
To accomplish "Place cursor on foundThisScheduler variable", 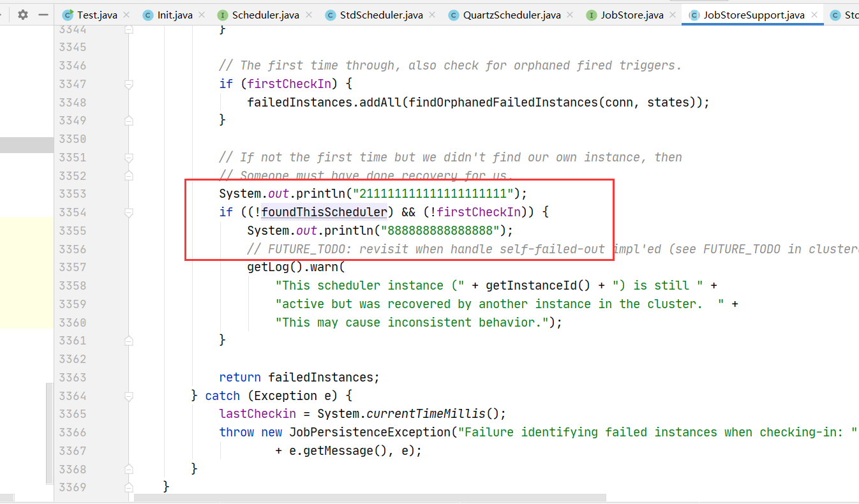I will tap(324, 212).
